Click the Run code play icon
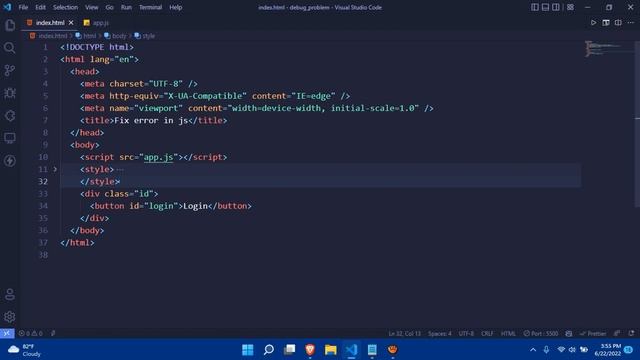Viewport: 640px width, 360px height. click(593, 23)
